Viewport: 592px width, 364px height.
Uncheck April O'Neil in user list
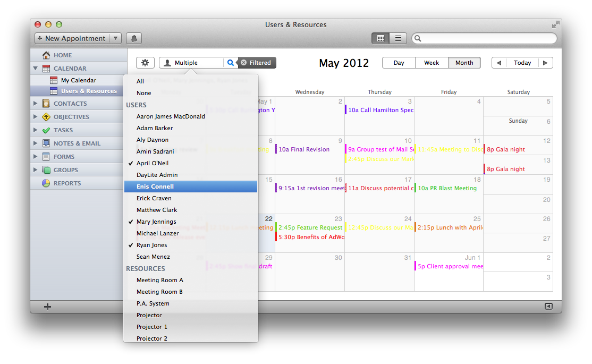point(153,163)
